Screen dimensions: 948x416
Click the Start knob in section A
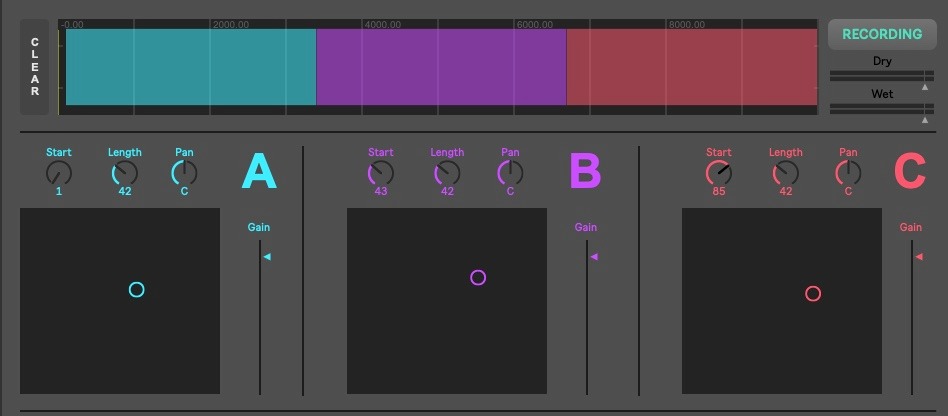pyautogui.click(x=59, y=173)
